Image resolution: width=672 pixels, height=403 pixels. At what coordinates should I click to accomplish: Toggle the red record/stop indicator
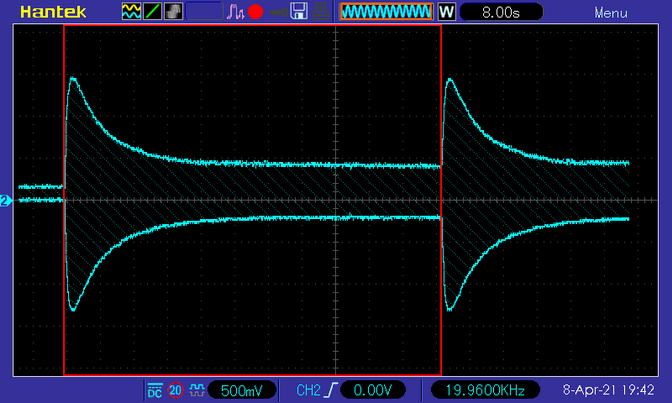[255, 12]
